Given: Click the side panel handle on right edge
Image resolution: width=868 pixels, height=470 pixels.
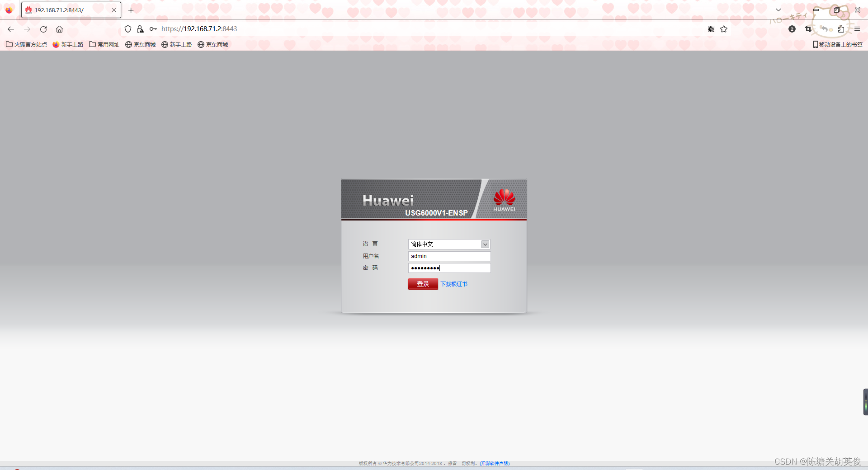Looking at the screenshot, I should [865, 402].
